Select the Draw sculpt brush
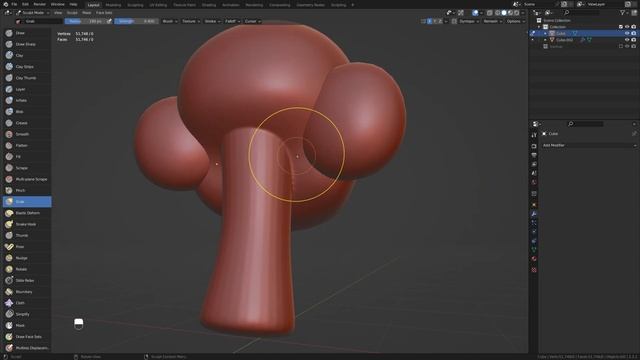This screenshot has width=640, height=360. click(27, 33)
